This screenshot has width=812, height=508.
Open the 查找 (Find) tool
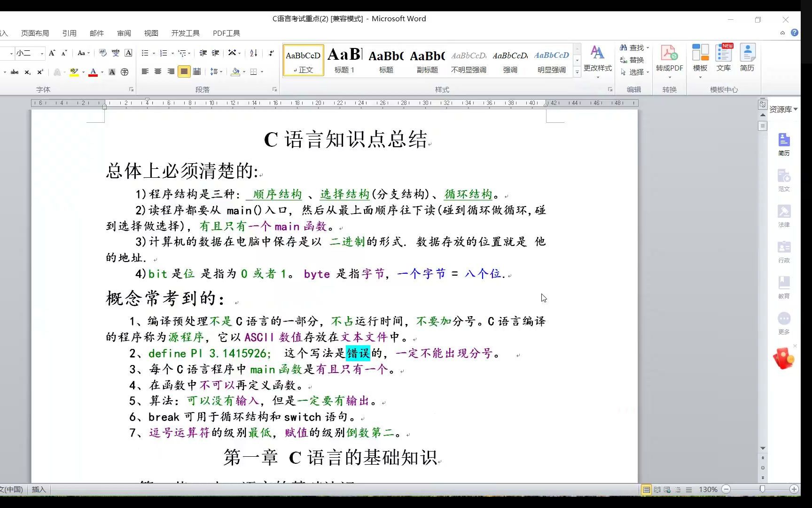click(632, 48)
